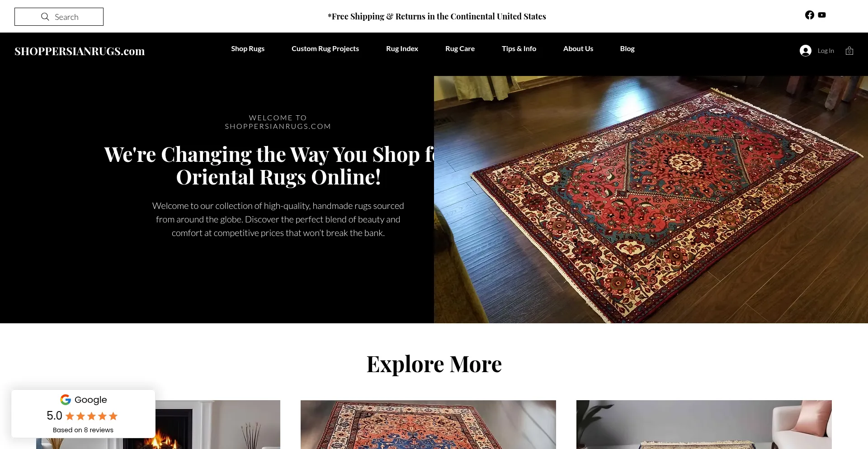Open the Blog page

point(627,48)
